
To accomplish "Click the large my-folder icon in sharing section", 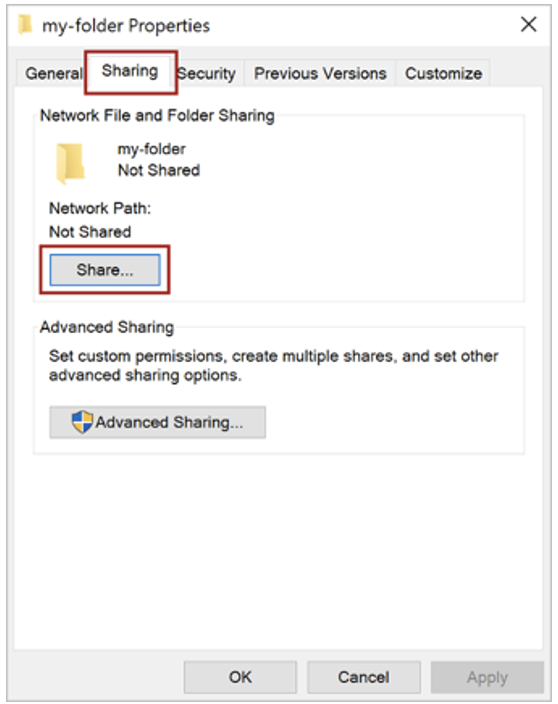I will coord(70,163).
